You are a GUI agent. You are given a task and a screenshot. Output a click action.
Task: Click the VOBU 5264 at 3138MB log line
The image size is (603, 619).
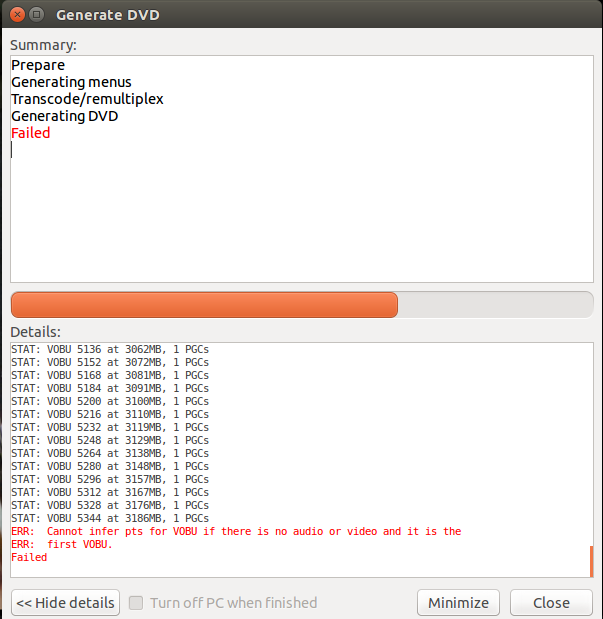click(x=110, y=453)
